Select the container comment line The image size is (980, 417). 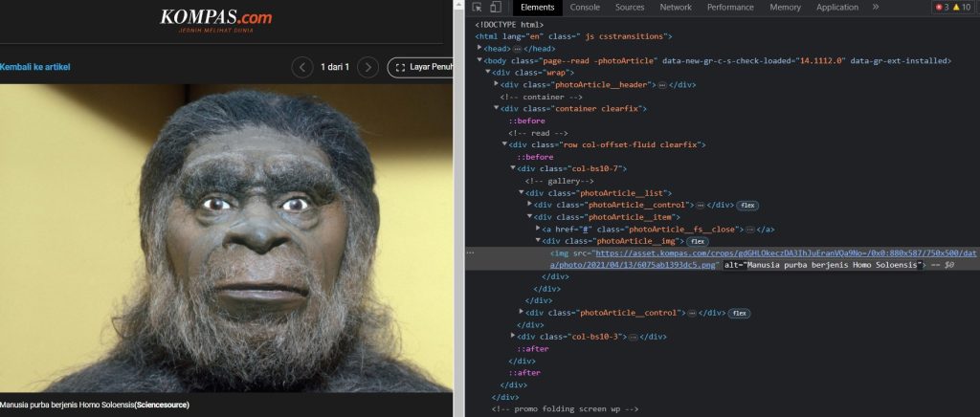coord(542,97)
